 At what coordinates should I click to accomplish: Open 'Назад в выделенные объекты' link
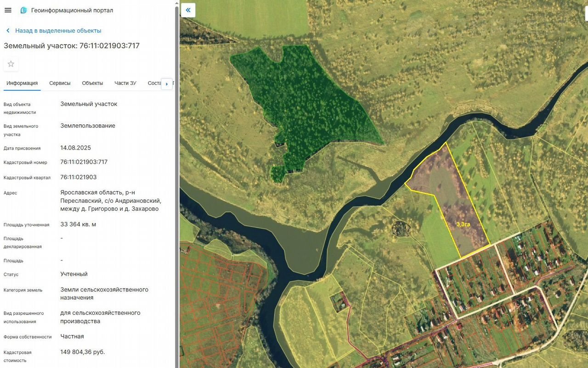58,31
